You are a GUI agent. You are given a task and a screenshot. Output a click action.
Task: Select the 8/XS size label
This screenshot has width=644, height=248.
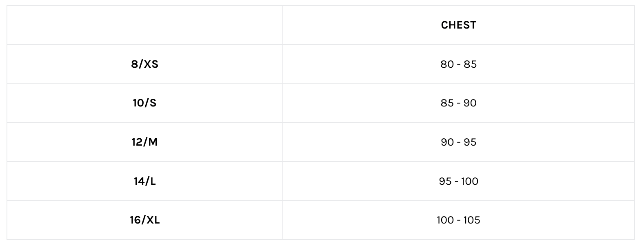click(145, 64)
